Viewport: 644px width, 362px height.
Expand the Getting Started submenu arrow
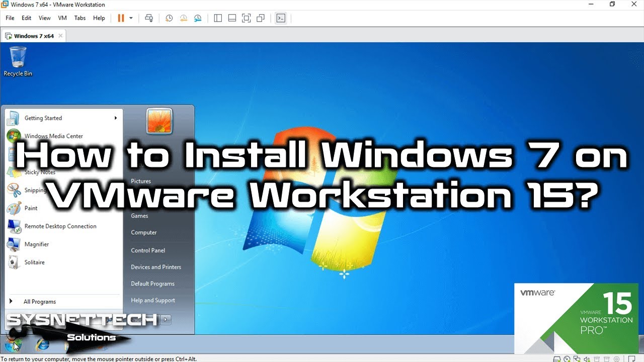point(115,118)
